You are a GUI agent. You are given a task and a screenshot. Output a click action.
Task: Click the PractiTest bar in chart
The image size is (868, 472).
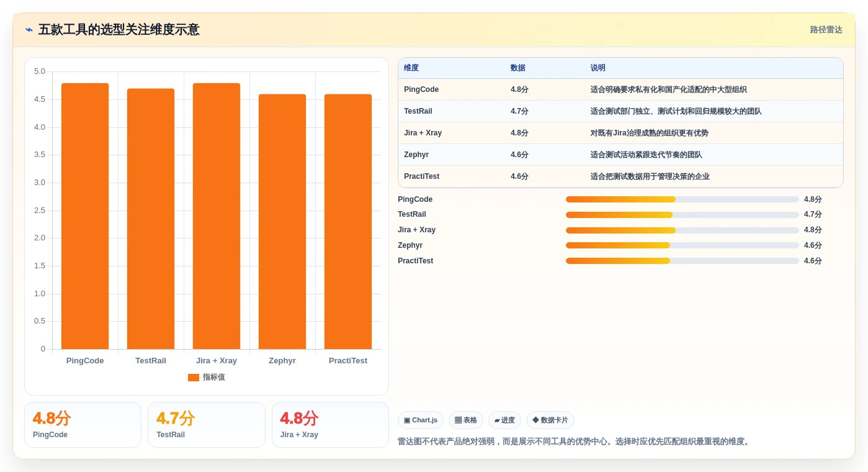coord(348,222)
